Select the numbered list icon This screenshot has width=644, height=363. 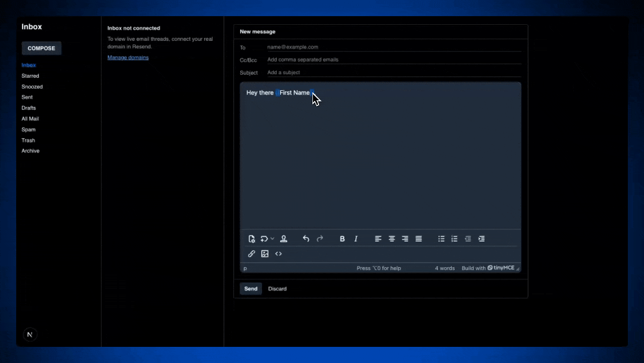coord(454,238)
